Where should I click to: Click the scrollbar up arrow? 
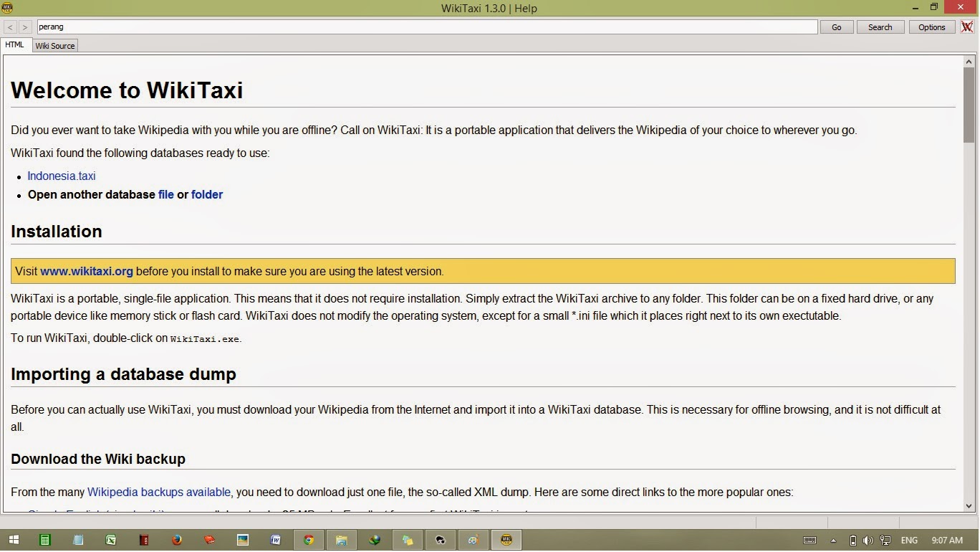[x=969, y=62]
